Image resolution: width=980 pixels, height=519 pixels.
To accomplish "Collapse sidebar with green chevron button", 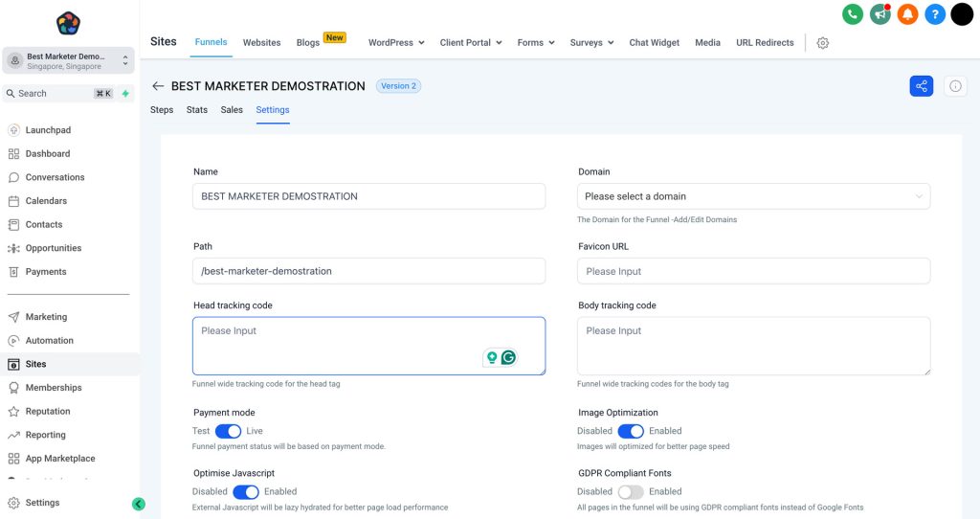I will pyautogui.click(x=139, y=504).
